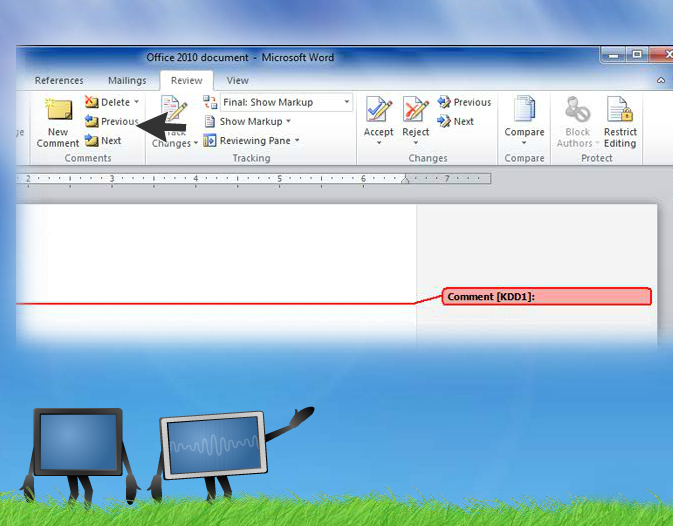Click the Accept change icon
The height and width of the screenshot is (526, 673).
click(378, 110)
